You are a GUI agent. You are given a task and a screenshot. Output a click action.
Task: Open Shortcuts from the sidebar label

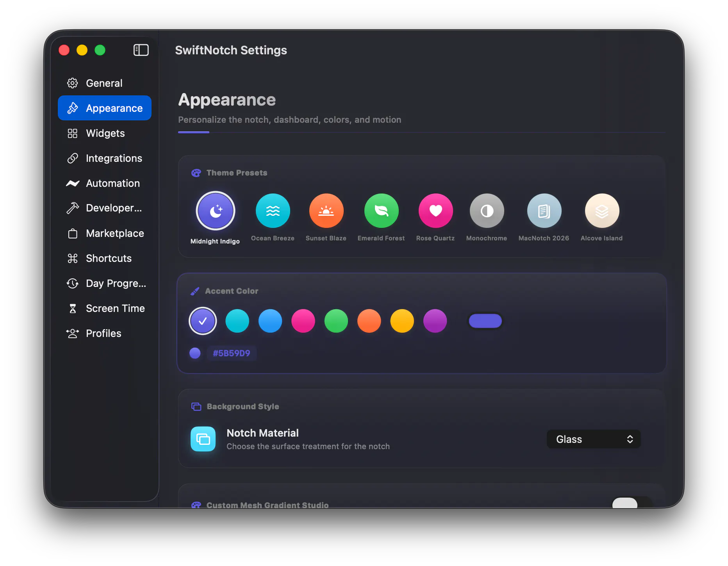point(109,258)
